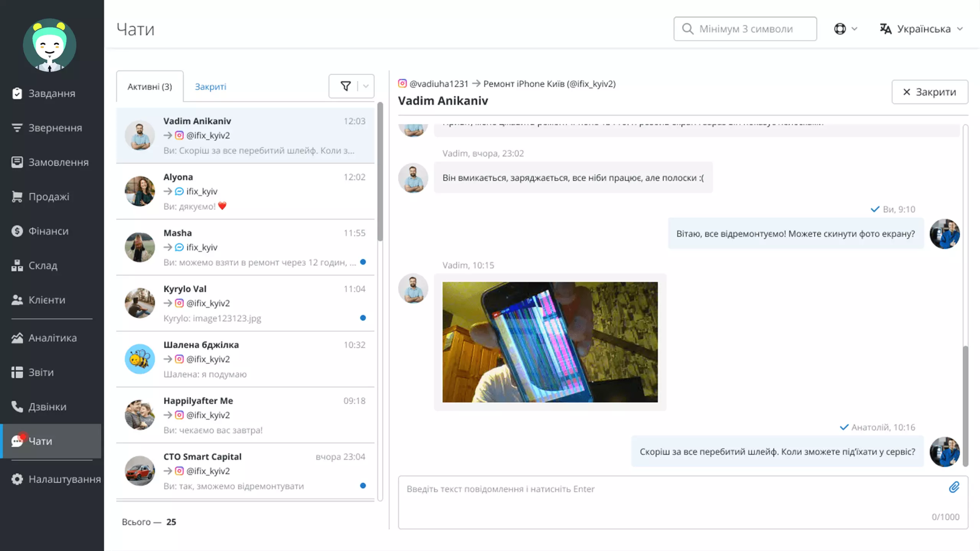
Task: Select the Клієнти menu item
Action: coord(52,300)
